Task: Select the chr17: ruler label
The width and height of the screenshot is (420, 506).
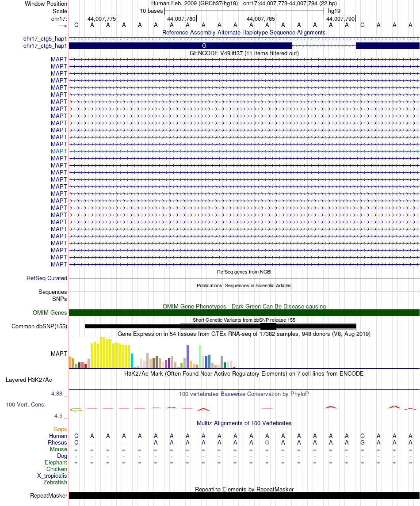Action: [59, 19]
